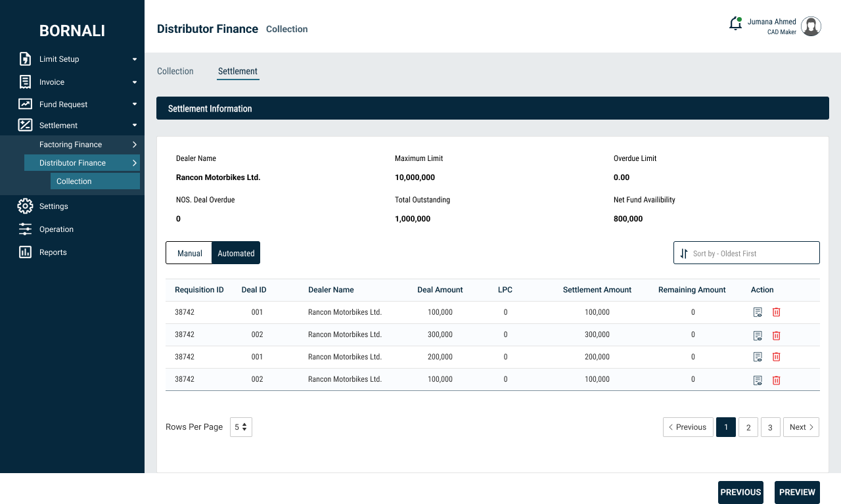Go to Next page in pagination
The width and height of the screenshot is (841, 504).
pos(801,427)
